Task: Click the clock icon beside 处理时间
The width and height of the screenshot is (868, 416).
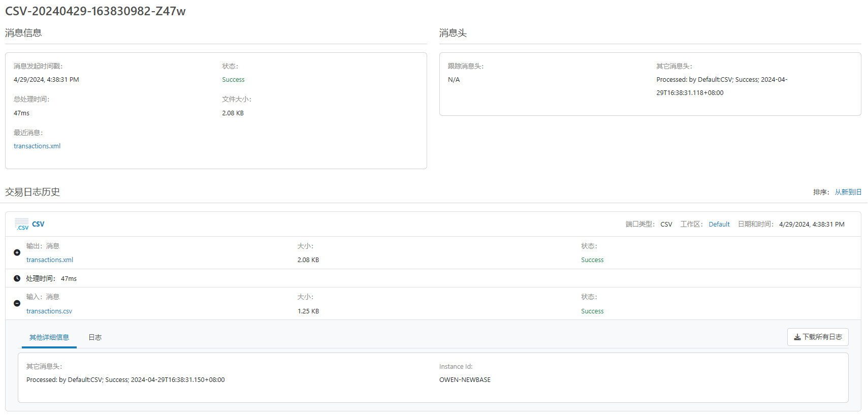Action: [17, 278]
